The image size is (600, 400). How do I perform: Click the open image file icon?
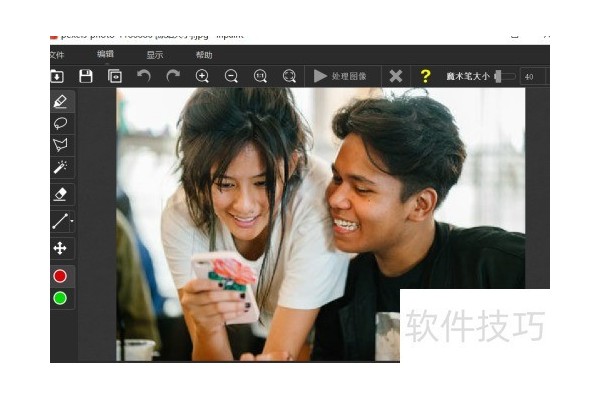(x=57, y=76)
